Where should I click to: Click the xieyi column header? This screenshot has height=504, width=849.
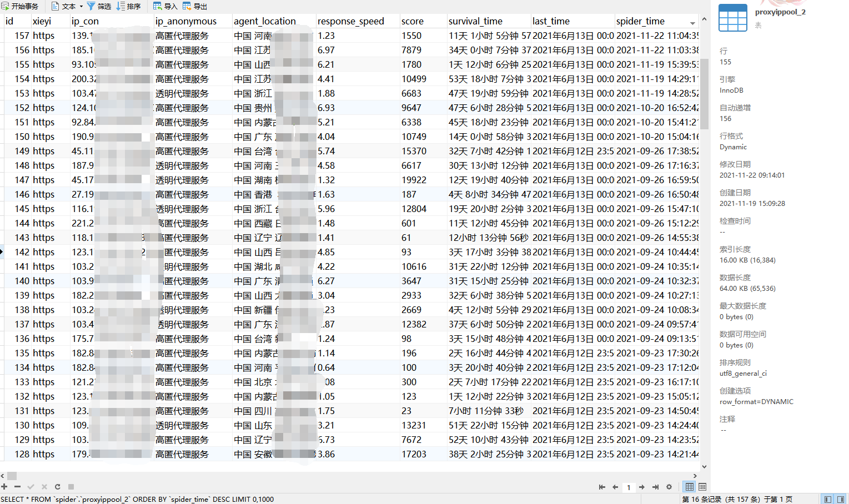[50, 21]
